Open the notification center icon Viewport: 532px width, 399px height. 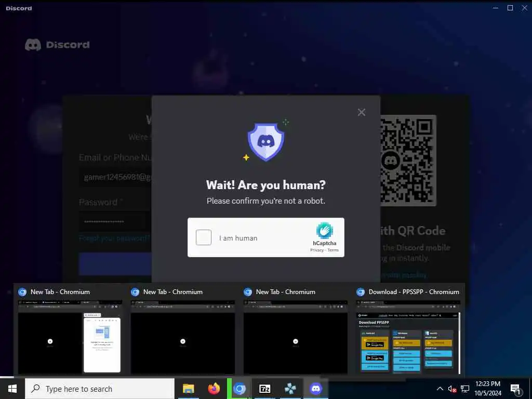[x=515, y=389]
